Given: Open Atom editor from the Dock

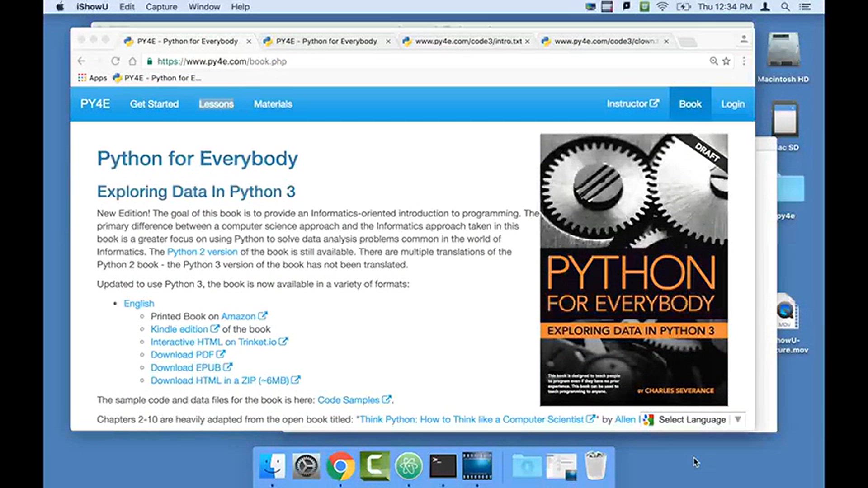Looking at the screenshot, I should click(409, 466).
